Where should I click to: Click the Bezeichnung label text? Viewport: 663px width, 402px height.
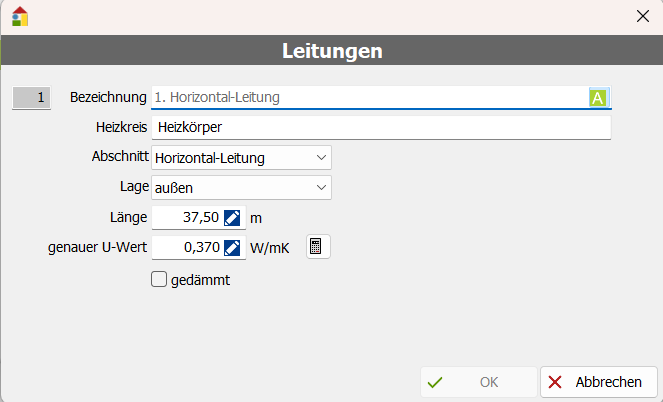coord(108,97)
